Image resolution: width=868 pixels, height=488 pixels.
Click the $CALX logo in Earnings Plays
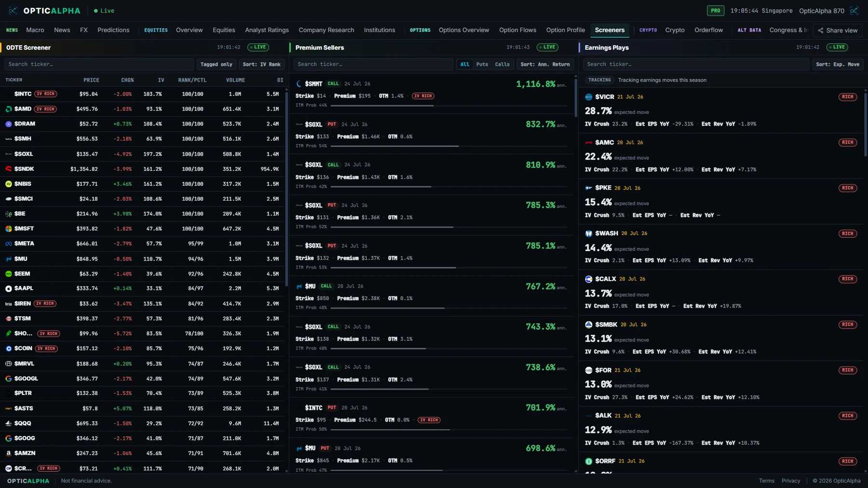(x=589, y=279)
